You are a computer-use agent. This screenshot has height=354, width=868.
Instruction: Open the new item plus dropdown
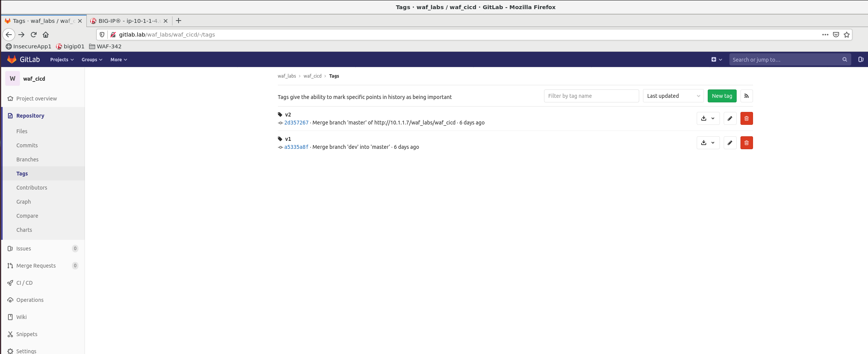pos(716,60)
